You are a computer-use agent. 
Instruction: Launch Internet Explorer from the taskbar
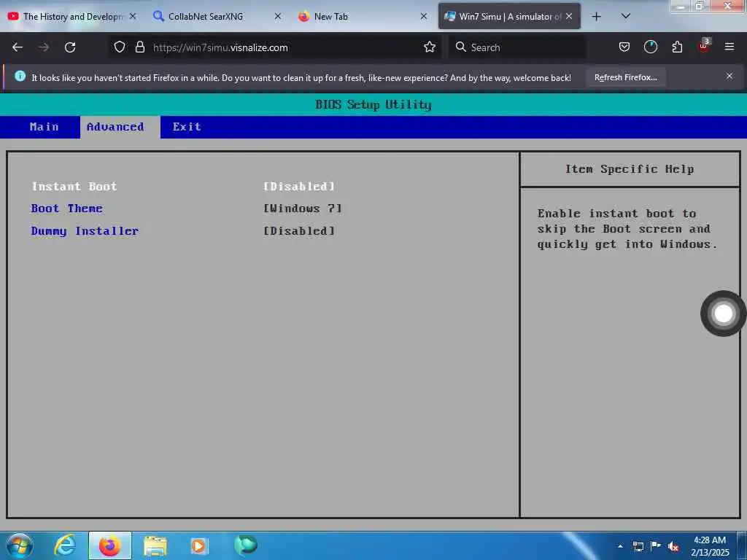point(64,545)
